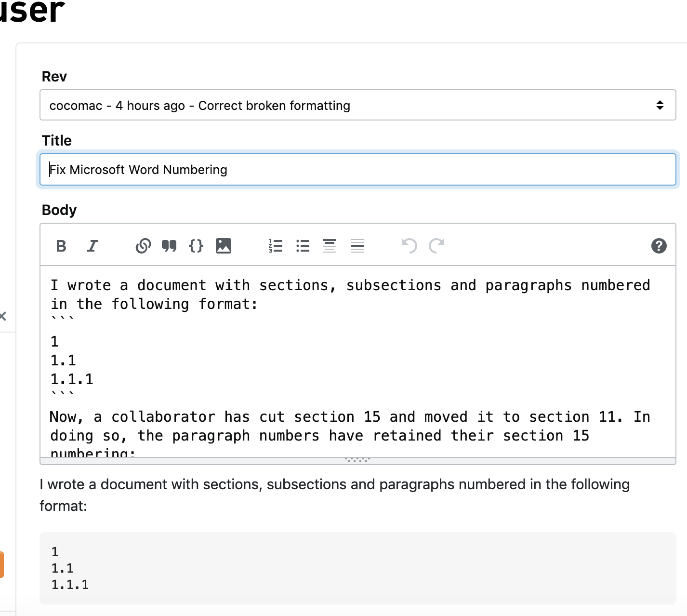Open the Rev revision dropdown
The image size is (687, 616).
(x=358, y=105)
